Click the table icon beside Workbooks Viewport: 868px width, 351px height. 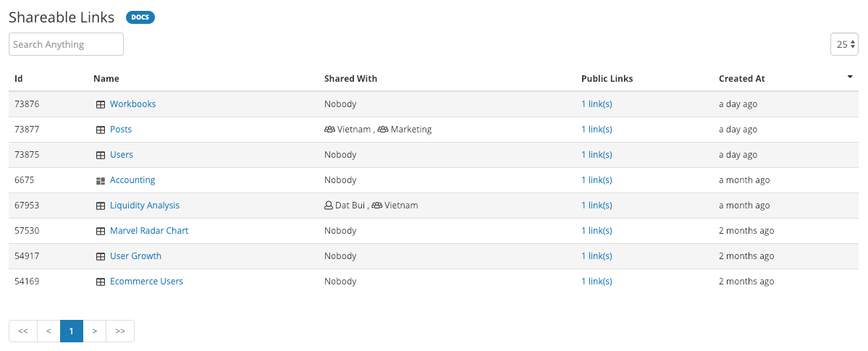101,104
